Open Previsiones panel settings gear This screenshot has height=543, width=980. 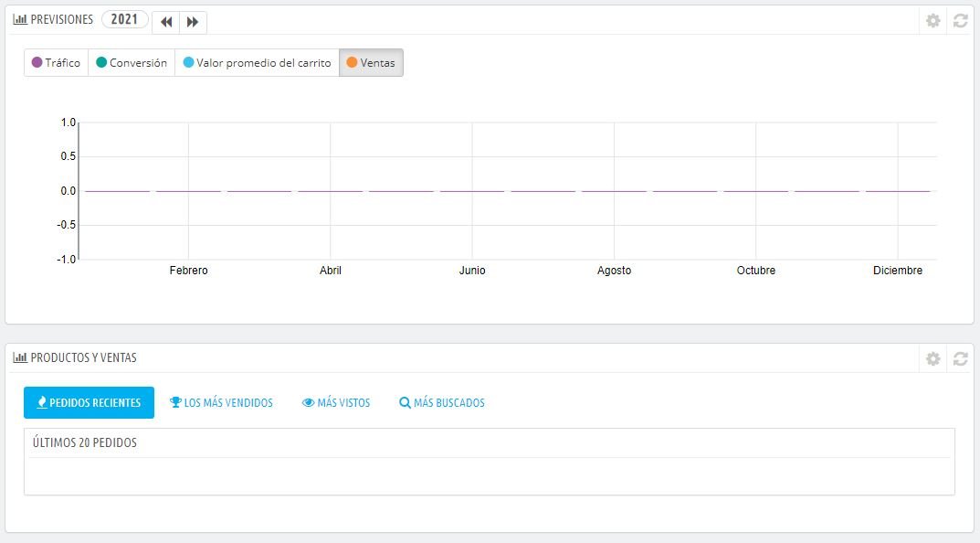[933, 21]
